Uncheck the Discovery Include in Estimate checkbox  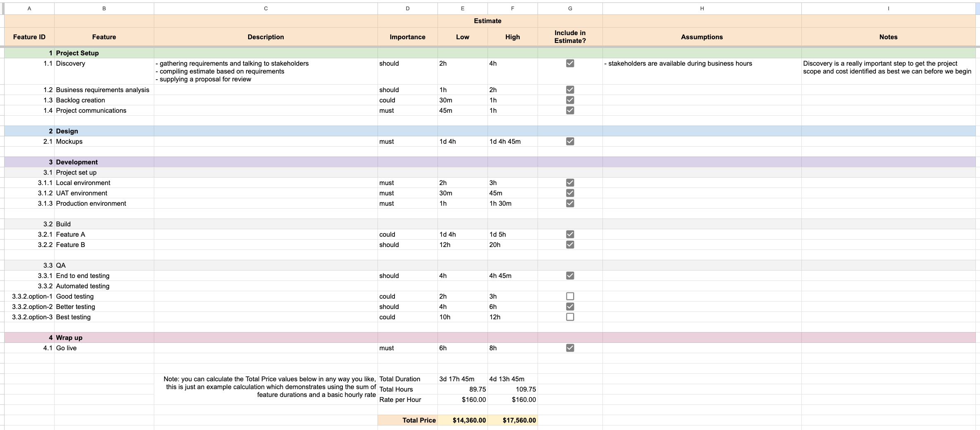[x=570, y=64]
